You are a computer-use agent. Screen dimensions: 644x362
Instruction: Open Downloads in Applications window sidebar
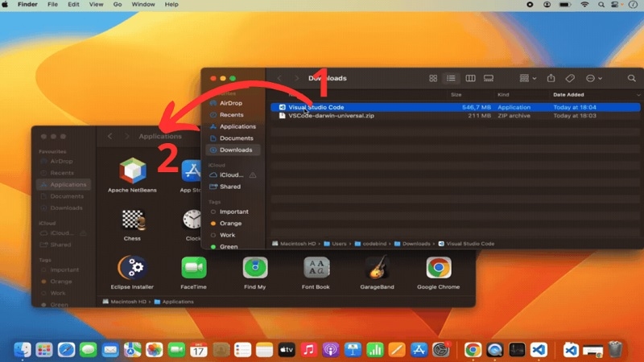pos(66,208)
